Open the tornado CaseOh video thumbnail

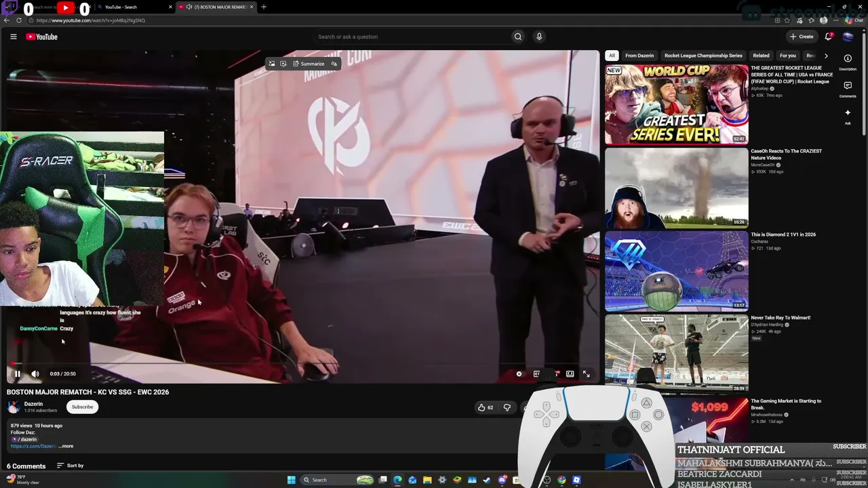coord(677,188)
